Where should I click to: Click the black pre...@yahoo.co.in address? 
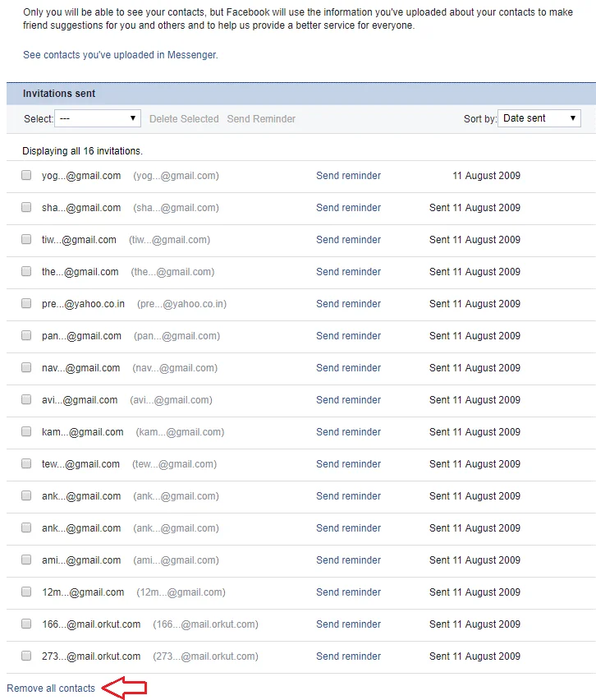point(83,304)
